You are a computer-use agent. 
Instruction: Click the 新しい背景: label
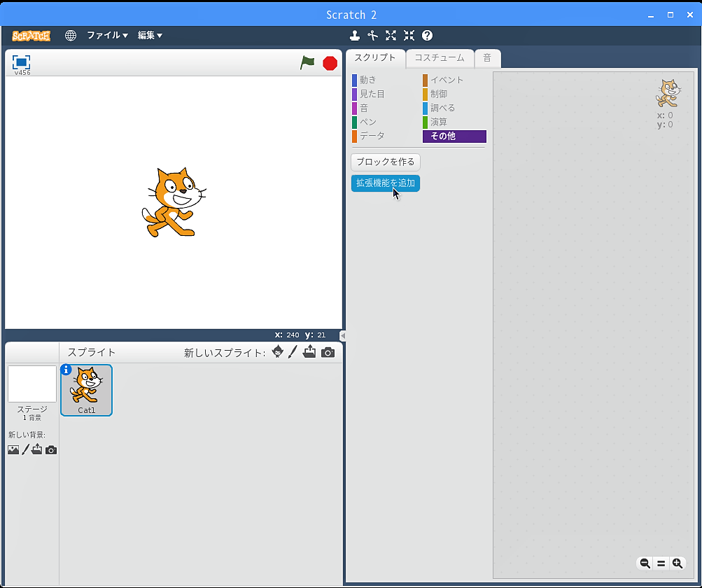click(x=27, y=435)
